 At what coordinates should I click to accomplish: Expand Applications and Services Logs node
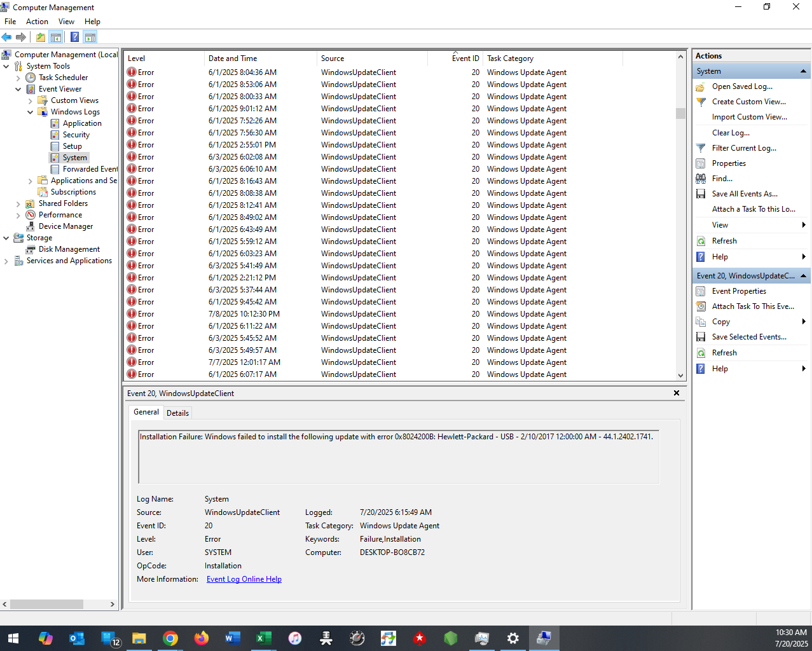coord(31,181)
